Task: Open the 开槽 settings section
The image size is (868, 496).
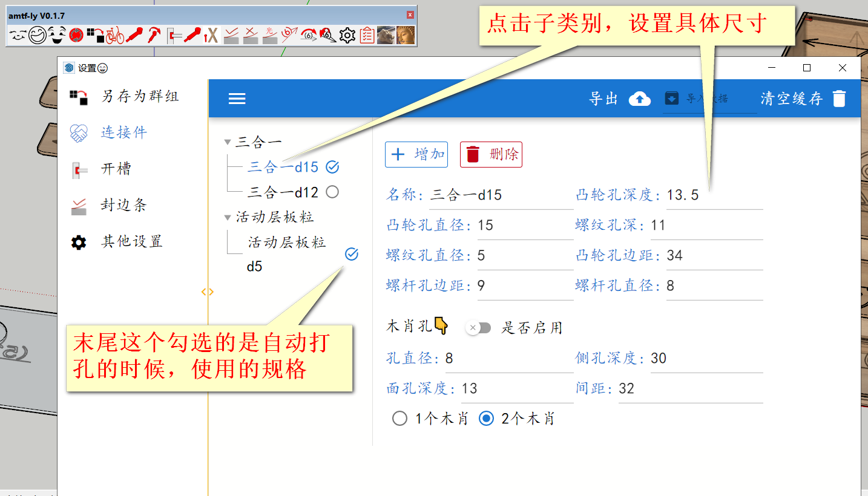Action: (x=115, y=169)
